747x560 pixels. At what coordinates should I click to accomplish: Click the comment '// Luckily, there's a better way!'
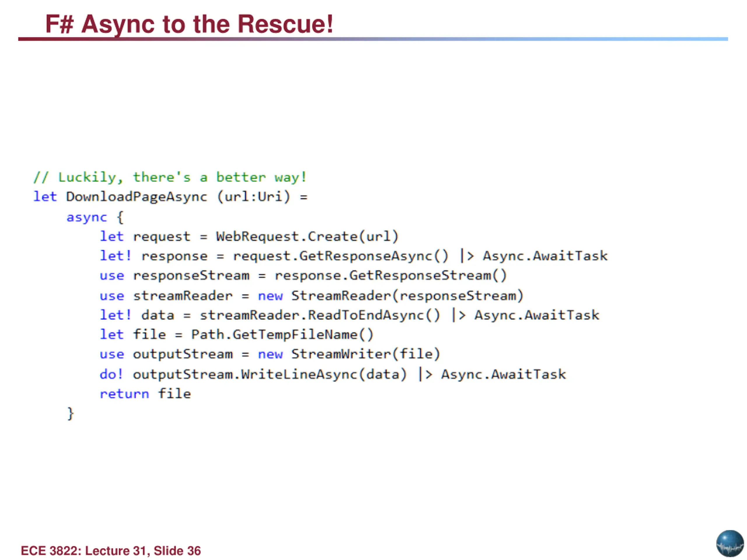point(170,178)
